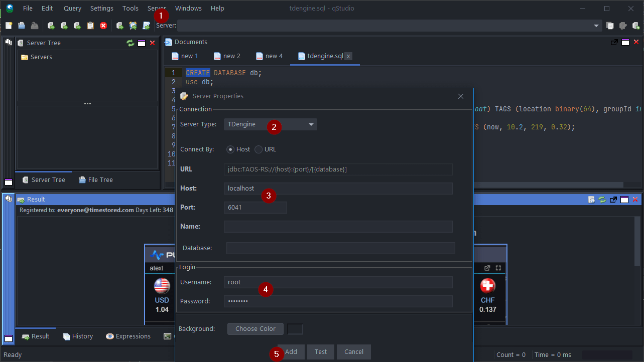The image size is (644, 362).
Task: Open the Help menu
Action: (x=217, y=9)
